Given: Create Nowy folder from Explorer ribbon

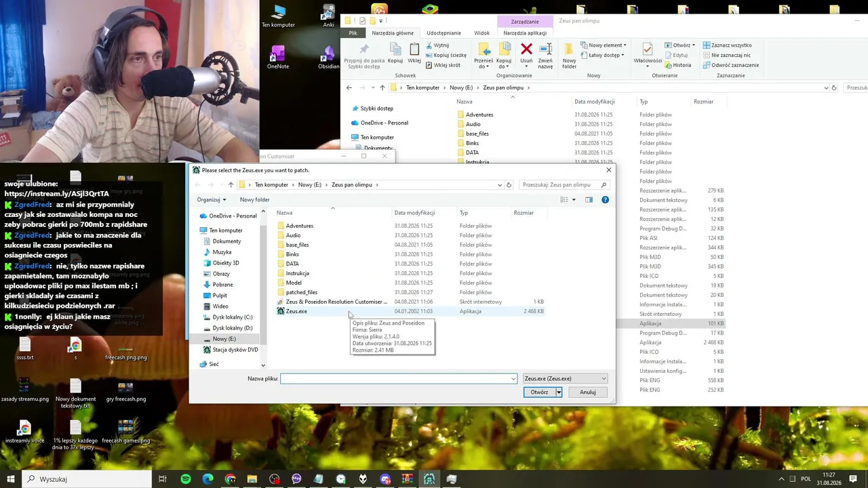Looking at the screenshot, I should [x=569, y=56].
